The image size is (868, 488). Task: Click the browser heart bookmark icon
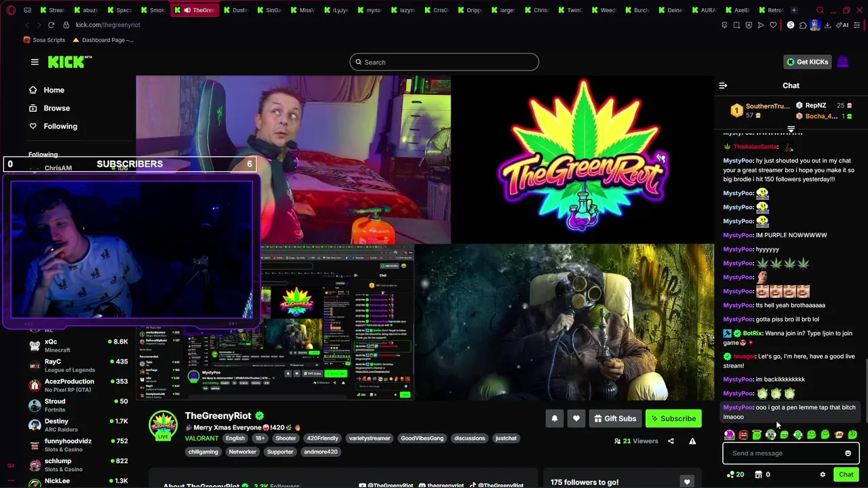[x=773, y=25]
